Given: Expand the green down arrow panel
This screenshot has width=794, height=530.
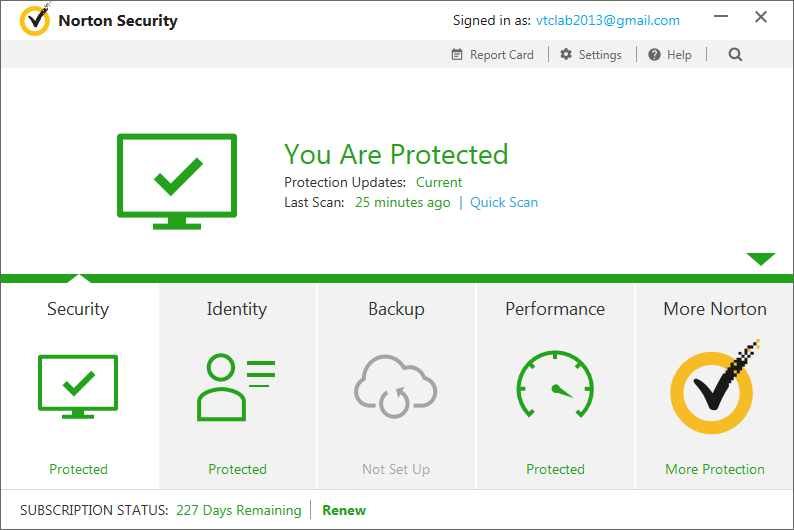Looking at the screenshot, I should point(760,260).
